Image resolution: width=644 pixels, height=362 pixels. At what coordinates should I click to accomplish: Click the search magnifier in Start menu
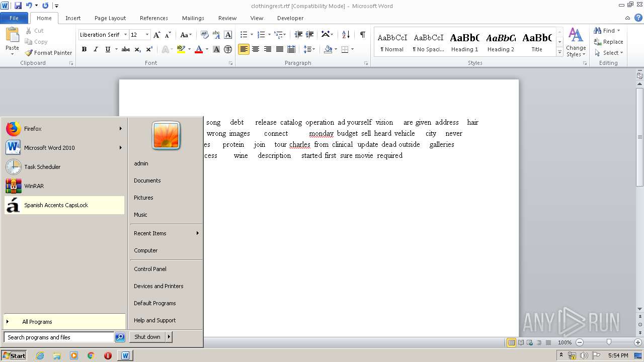pyautogui.click(x=120, y=337)
